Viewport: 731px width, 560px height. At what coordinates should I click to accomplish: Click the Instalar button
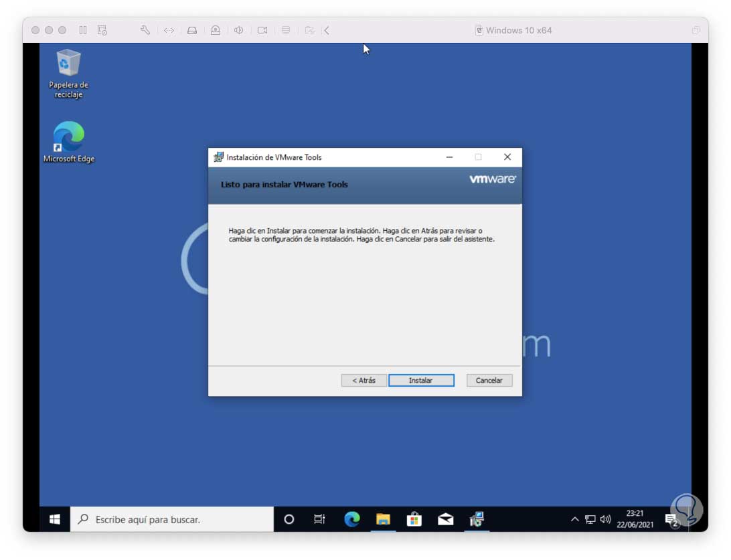[421, 380]
